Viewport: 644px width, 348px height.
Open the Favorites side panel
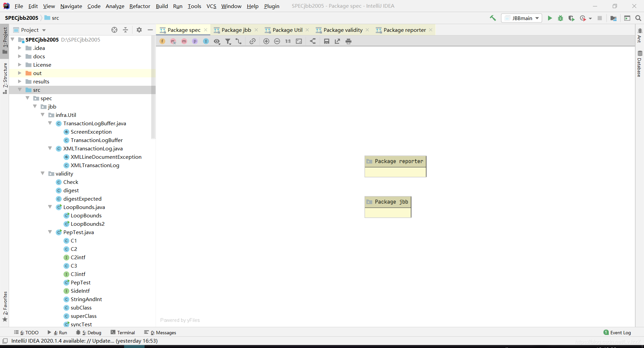5,306
